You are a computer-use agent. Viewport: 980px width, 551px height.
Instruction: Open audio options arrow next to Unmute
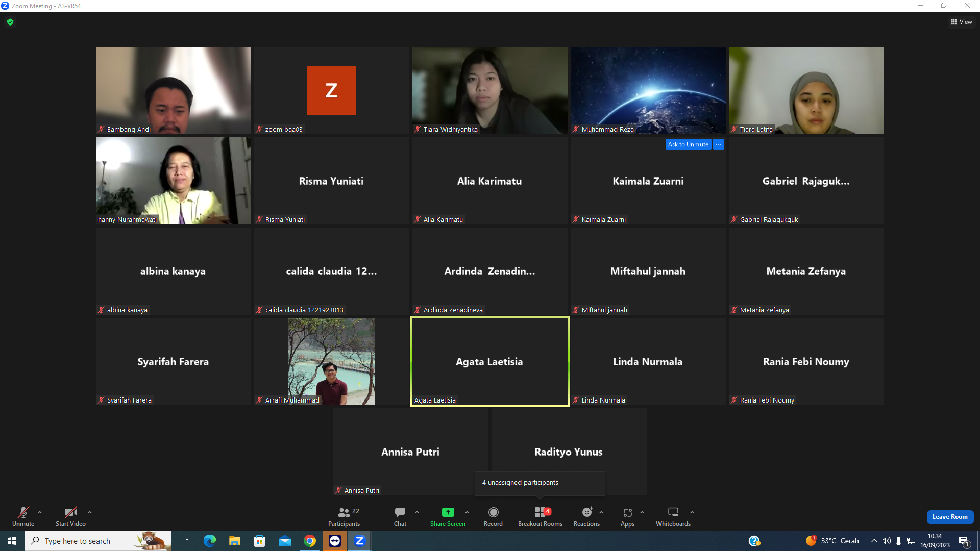40,512
